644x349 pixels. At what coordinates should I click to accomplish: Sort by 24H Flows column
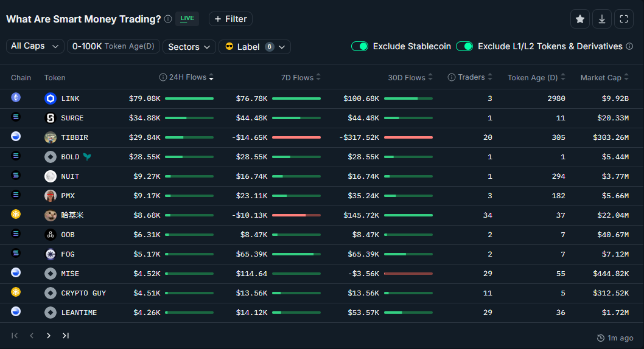pos(211,77)
